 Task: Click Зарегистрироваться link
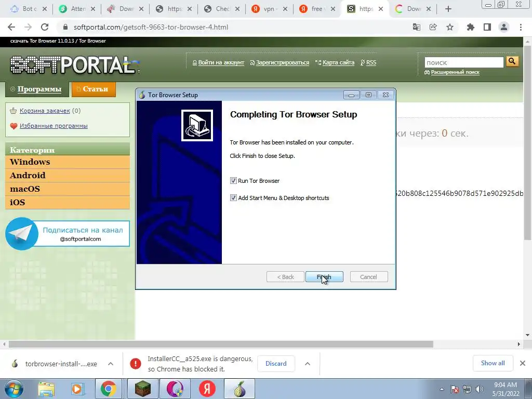point(282,63)
